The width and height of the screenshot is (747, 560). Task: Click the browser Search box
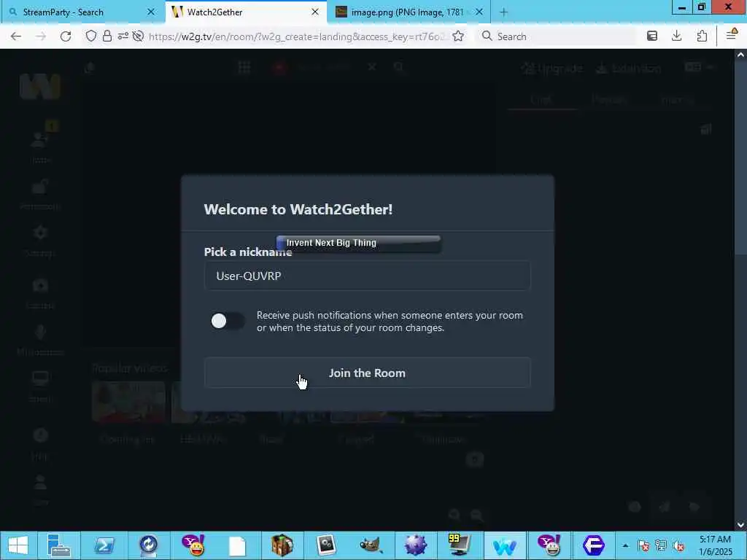click(557, 36)
